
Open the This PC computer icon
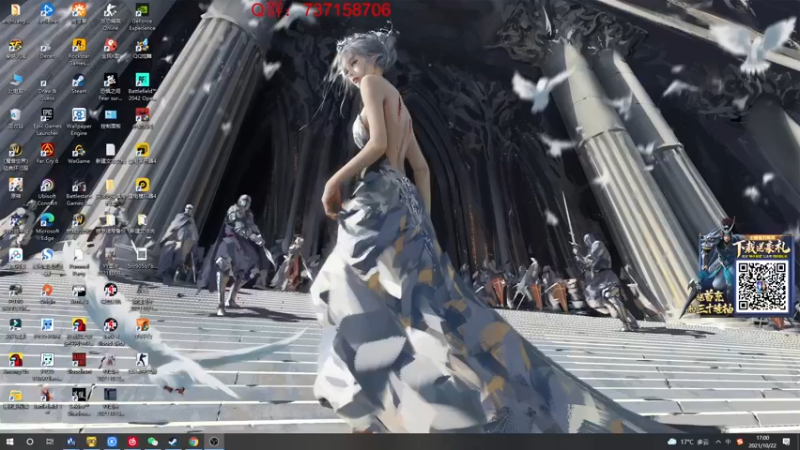click(15, 84)
